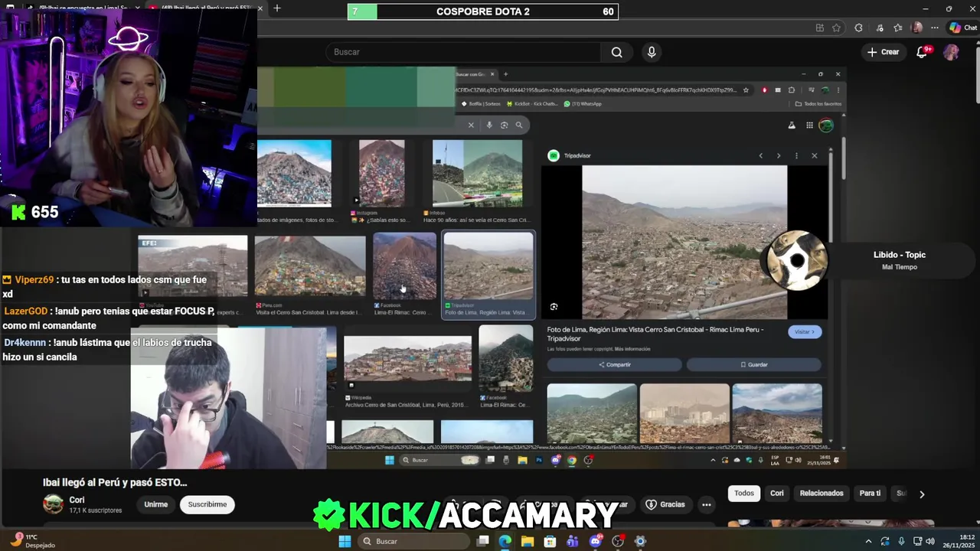Screen dimensions: 980x551
Task: Click the Visitar button
Action: (805, 332)
